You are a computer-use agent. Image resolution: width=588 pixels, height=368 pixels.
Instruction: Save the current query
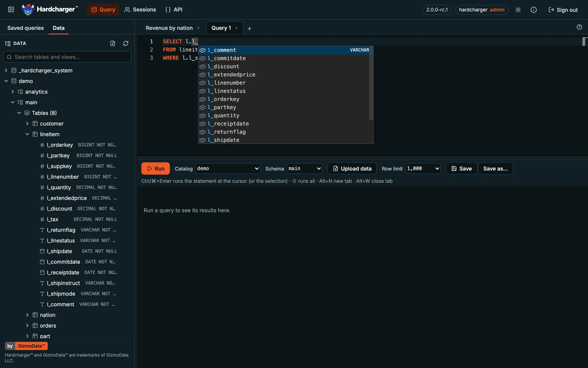[461, 168]
